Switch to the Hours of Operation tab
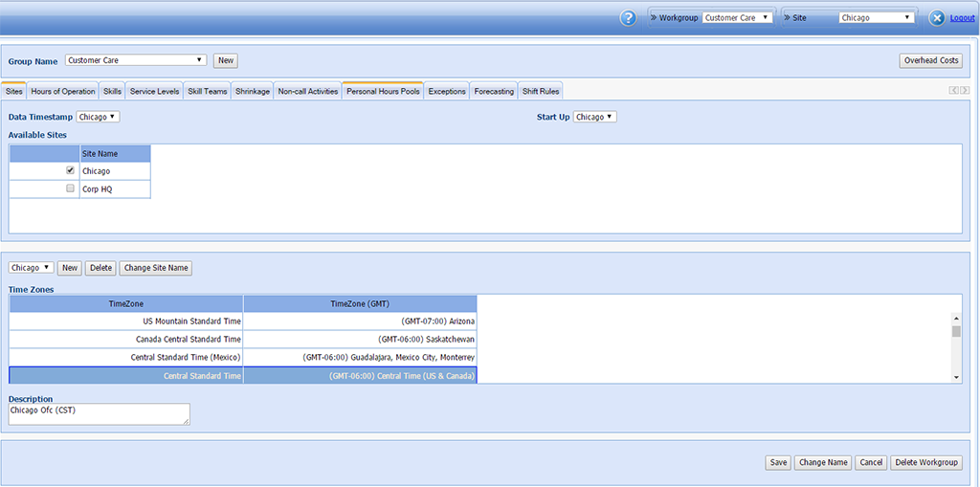Viewport: 980px width, 487px height. click(x=63, y=91)
